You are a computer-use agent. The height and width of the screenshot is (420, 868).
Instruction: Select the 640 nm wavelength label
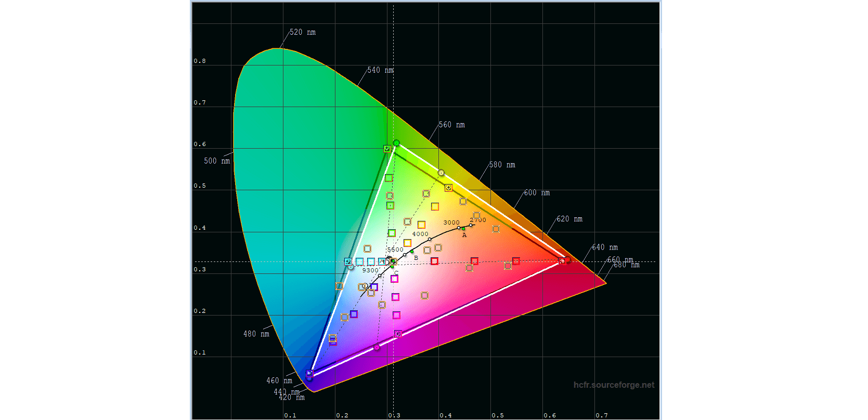click(605, 247)
